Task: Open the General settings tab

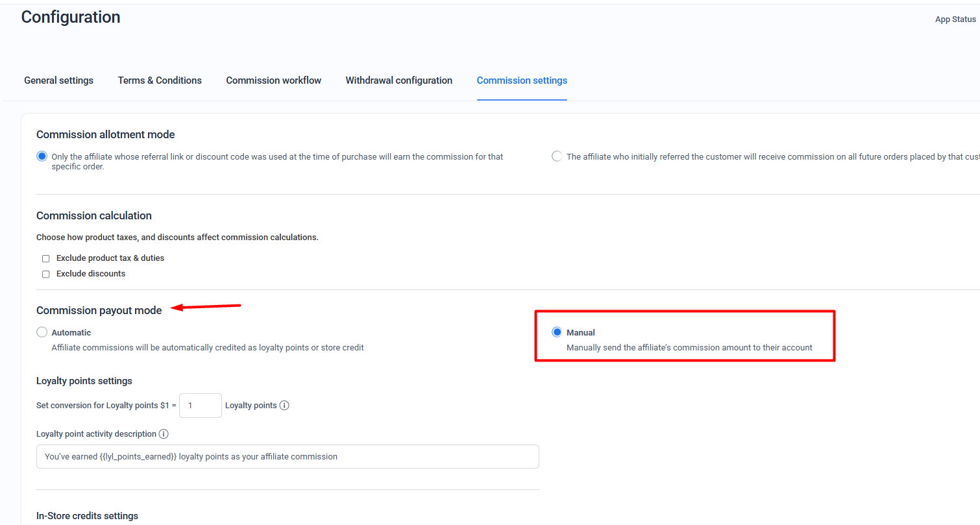Action: (58, 80)
